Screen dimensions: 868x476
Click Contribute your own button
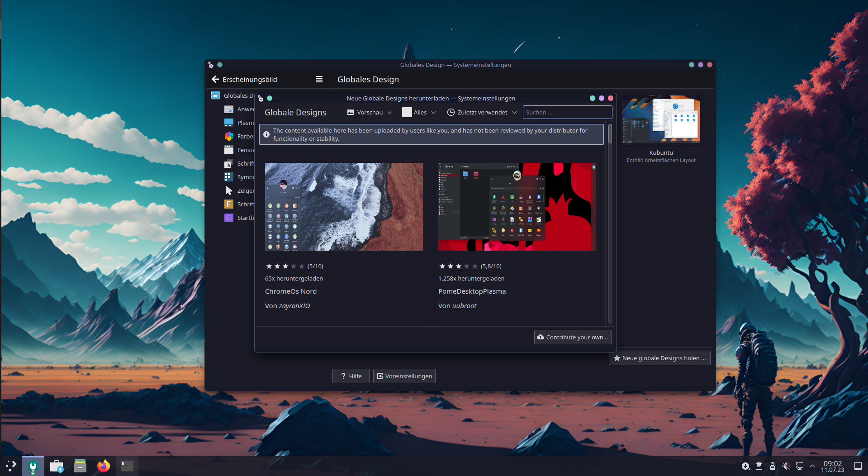[573, 337]
